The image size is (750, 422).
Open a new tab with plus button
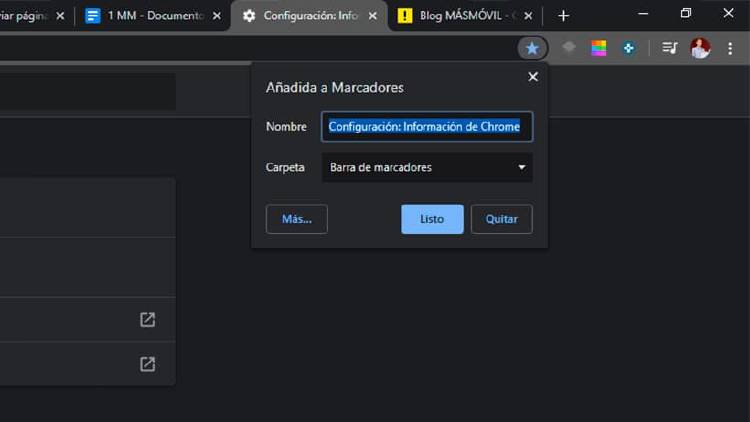[563, 16]
